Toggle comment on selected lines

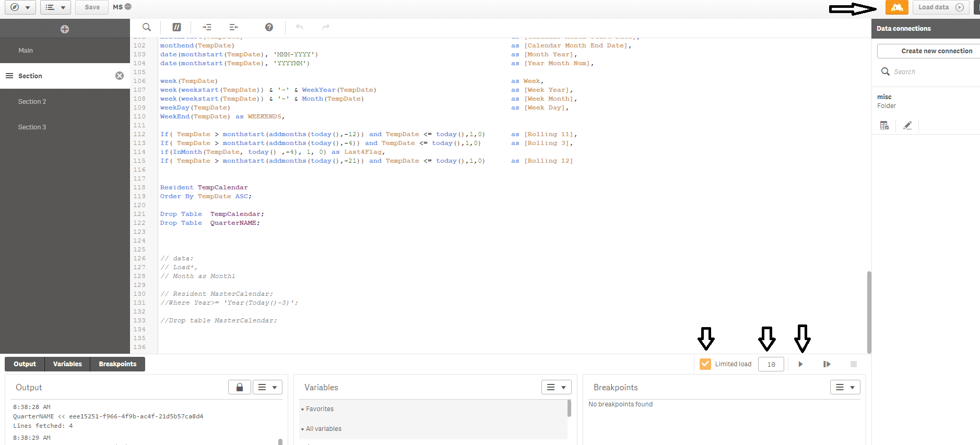point(177,27)
